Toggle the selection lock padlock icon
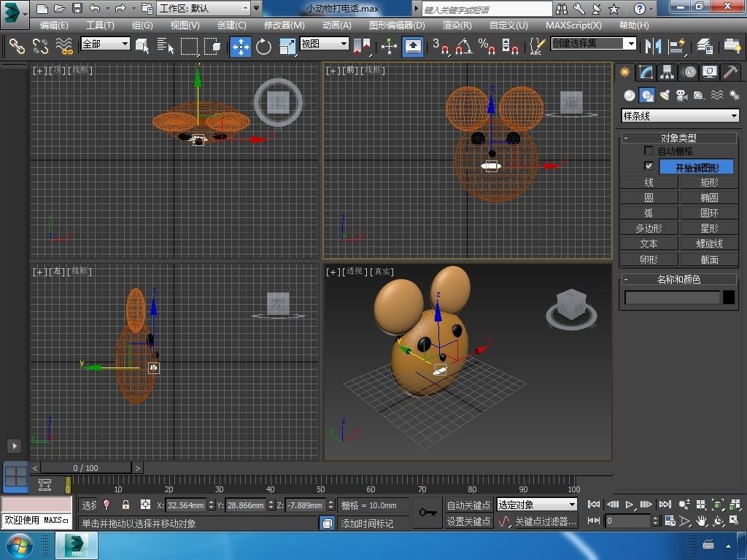This screenshot has width=747, height=560. (125, 505)
